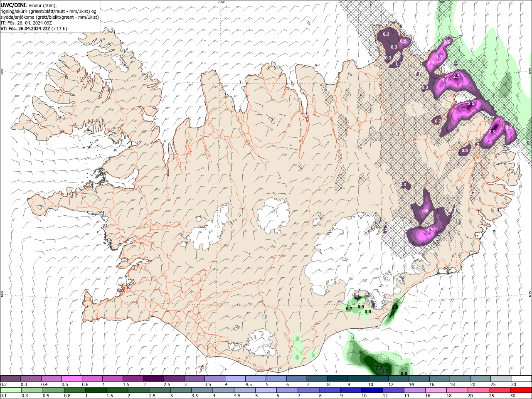The width and height of the screenshot is (532, 399).
Task: Click the 'IT: Fös. 26. 04. 2024 09Z' line
Action: (26, 23)
